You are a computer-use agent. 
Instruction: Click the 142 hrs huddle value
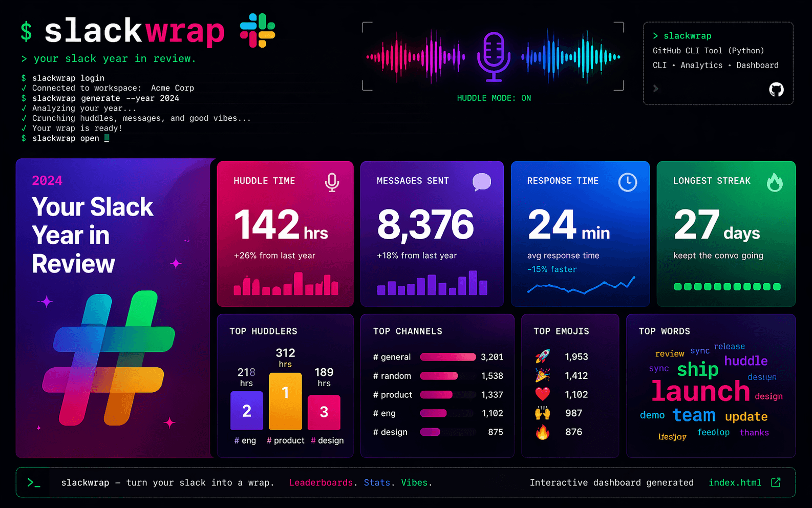[x=281, y=224]
